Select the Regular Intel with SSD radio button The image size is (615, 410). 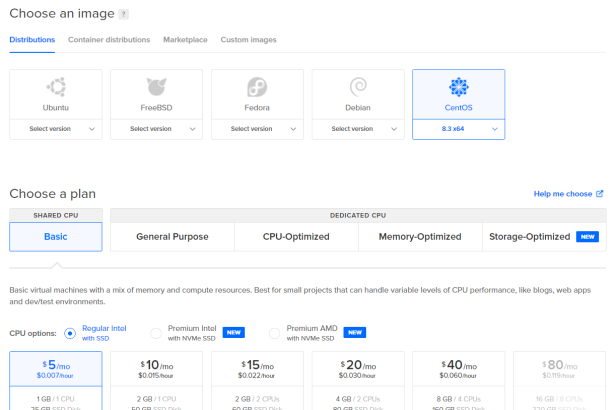[x=70, y=333]
